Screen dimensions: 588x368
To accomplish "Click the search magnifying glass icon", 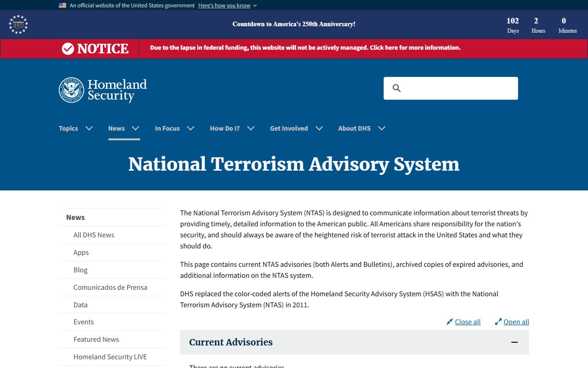I will [397, 88].
